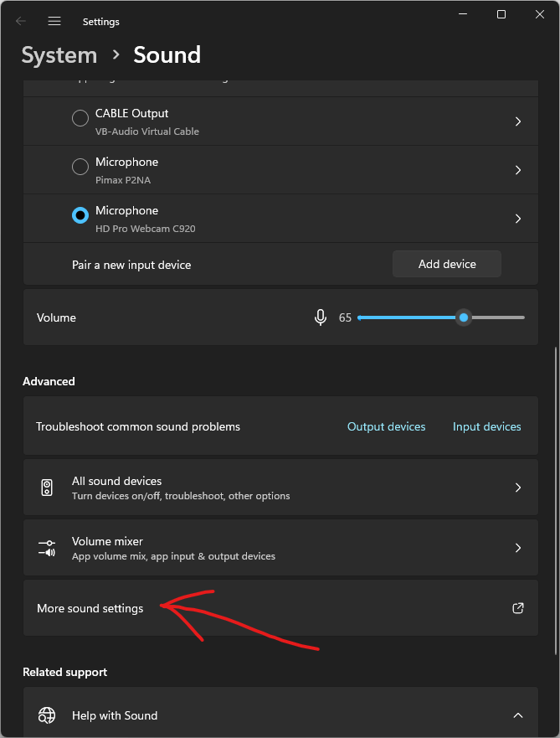The width and height of the screenshot is (560, 738).
Task: Select HD Pro Webcam C920 microphone radio button
Action: coord(80,216)
